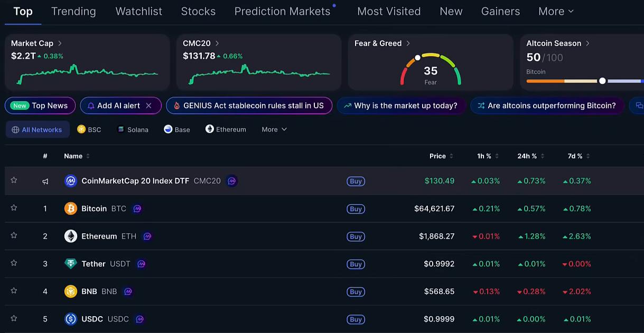Click the Tether coin logo
This screenshot has width=644, height=333.
click(x=71, y=264)
